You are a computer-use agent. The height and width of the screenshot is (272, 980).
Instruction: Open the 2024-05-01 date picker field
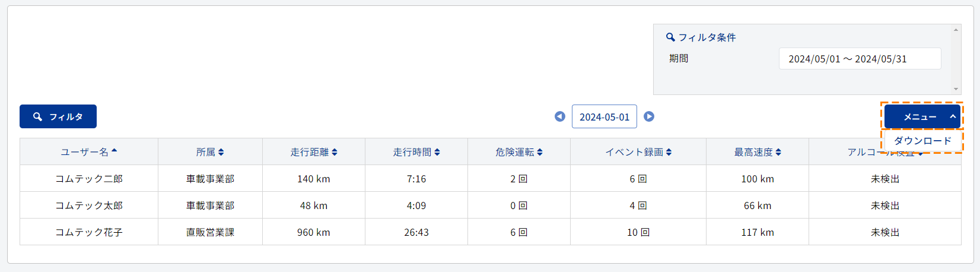(x=604, y=116)
